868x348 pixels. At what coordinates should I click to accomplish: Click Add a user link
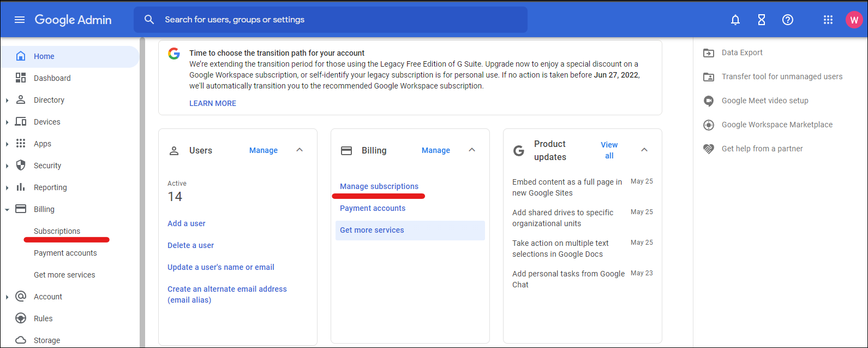click(x=186, y=223)
